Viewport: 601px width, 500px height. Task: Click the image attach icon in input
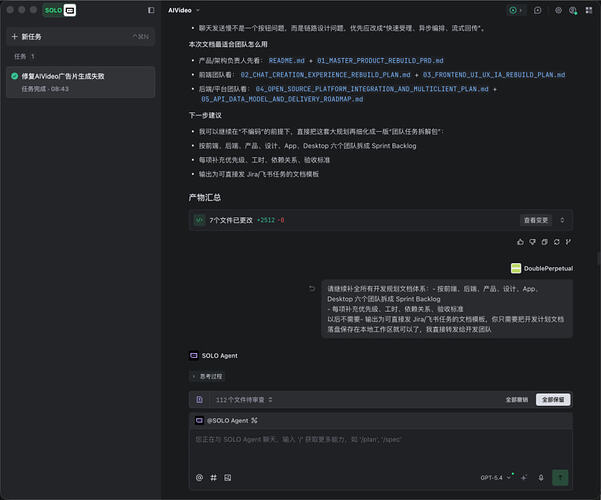pos(228,478)
